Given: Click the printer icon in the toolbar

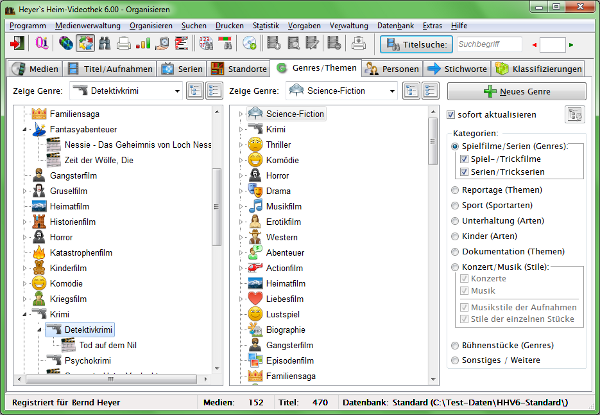Looking at the screenshot, I should click(x=123, y=44).
